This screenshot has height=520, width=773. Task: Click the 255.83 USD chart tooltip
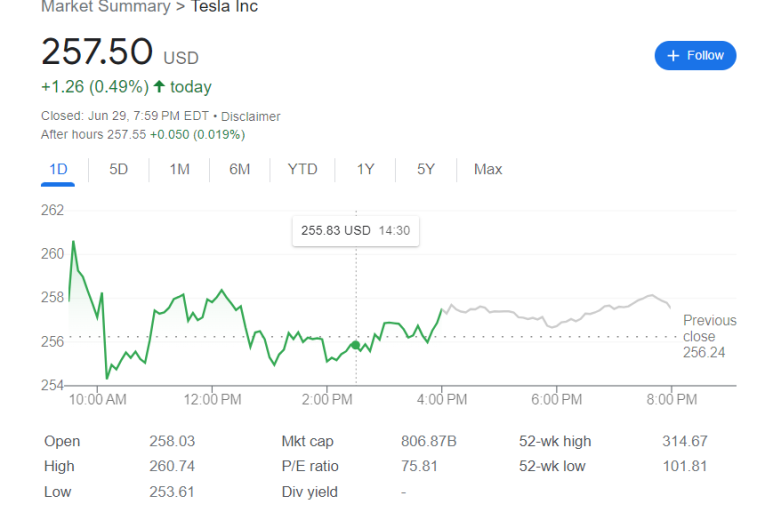pos(355,231)
